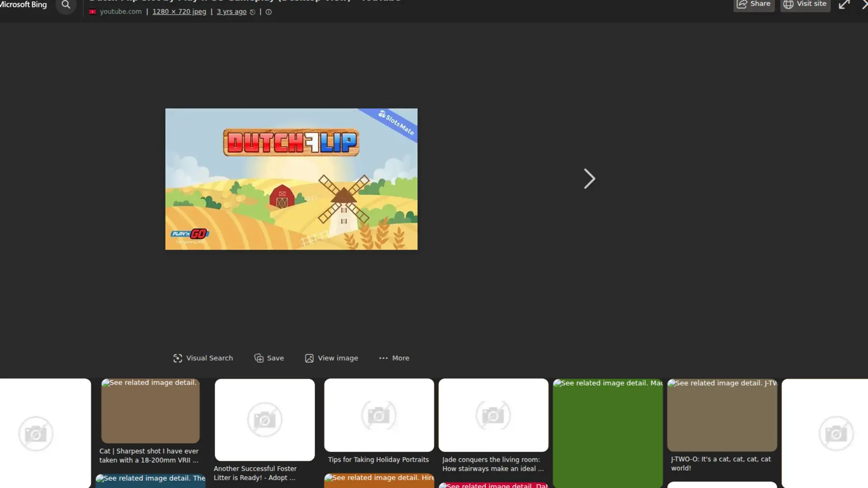Viewport: 868px width, 488px height.
Task: Click the expand fullscreen arrows icon
Action: 844,5
